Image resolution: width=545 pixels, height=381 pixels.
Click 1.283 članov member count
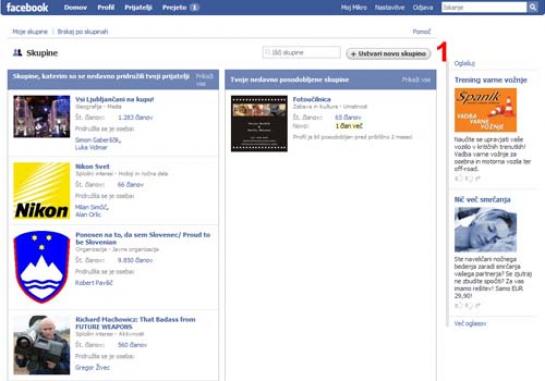click(135, 117)
